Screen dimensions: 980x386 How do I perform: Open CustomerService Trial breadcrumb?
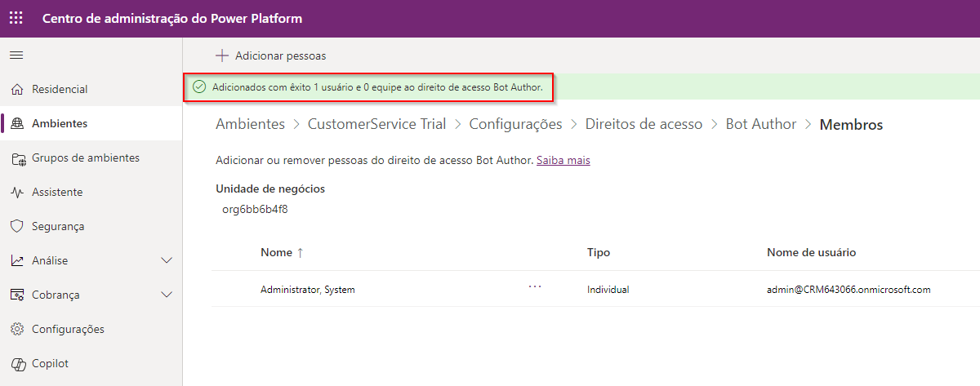coord(377,125)
